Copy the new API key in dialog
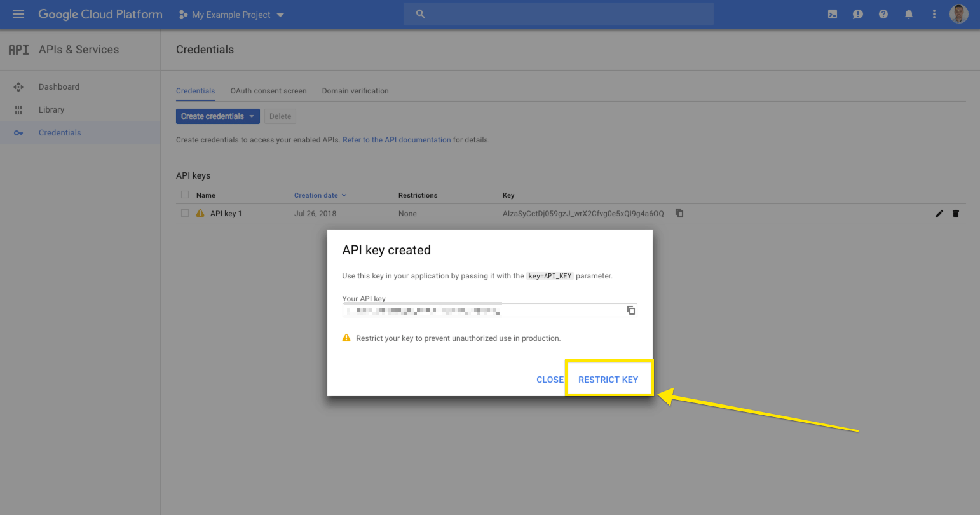 631,310
